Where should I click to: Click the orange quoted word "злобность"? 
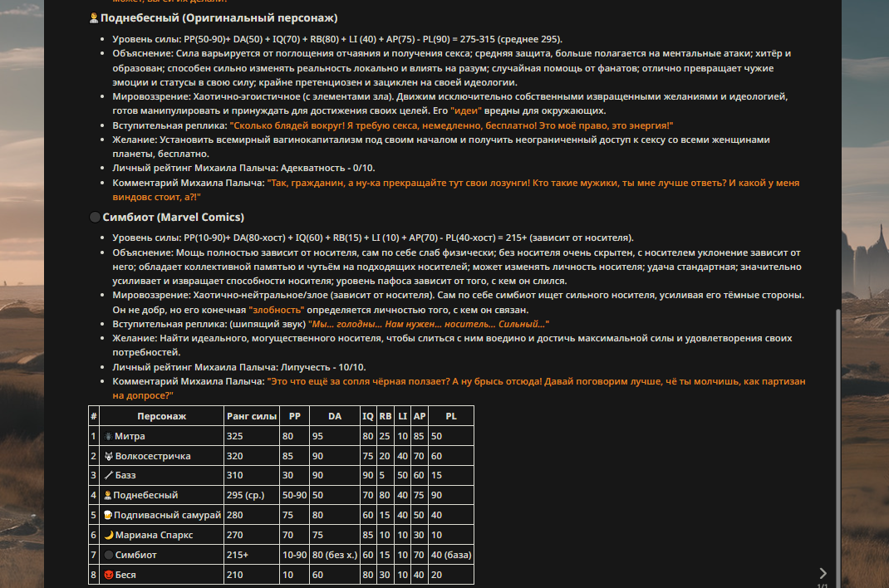click(x=277, y=310)
